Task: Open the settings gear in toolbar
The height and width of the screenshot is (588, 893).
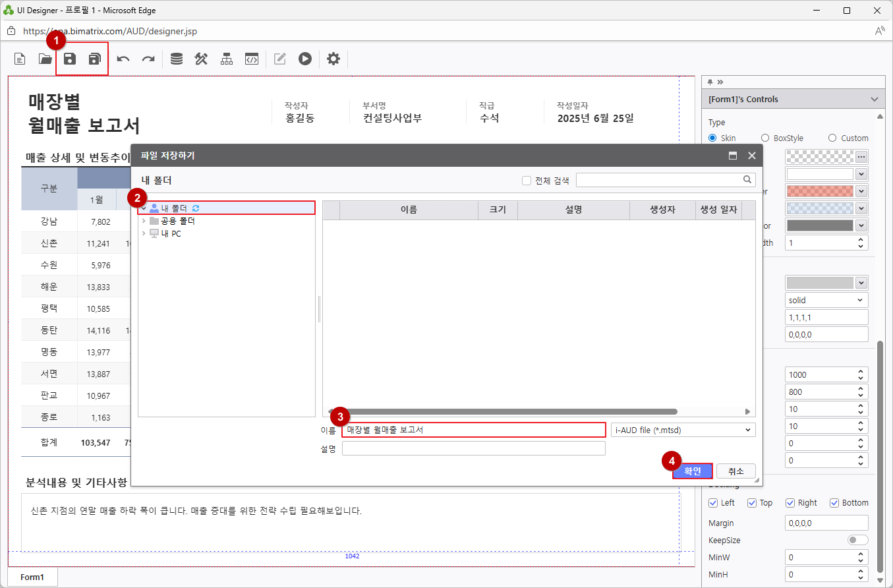Action: [x=333, y=59]
